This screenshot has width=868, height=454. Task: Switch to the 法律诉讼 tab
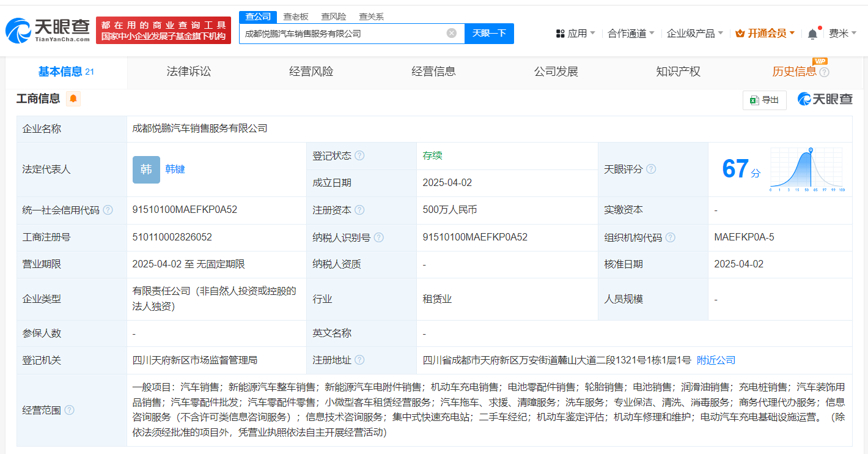coord(188,72)
